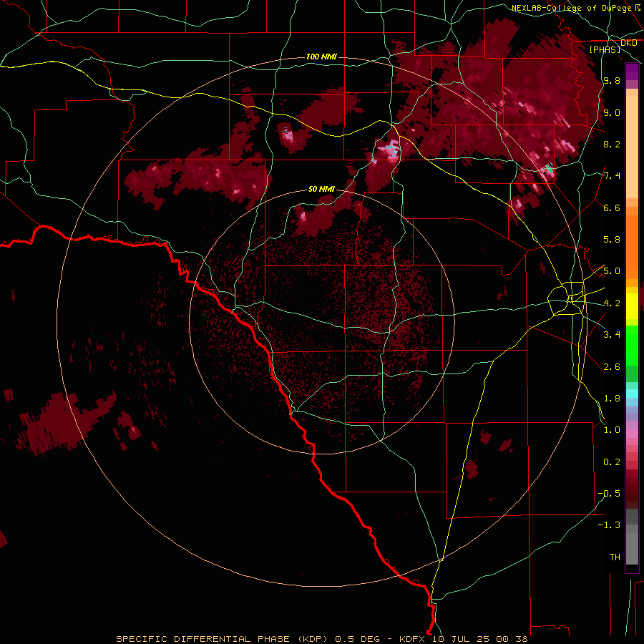Click the (KDP) abbreviation in the caption
The image size is (644, 644).
(311, 639)
